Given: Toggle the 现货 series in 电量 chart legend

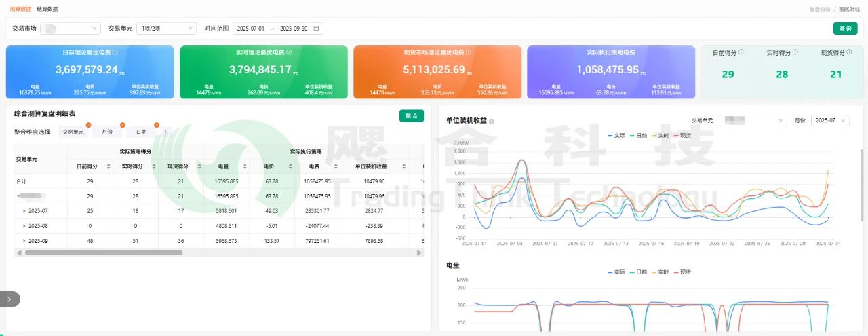Looking at the screenshot, I should pyautogui.click(x=682, y=272).
